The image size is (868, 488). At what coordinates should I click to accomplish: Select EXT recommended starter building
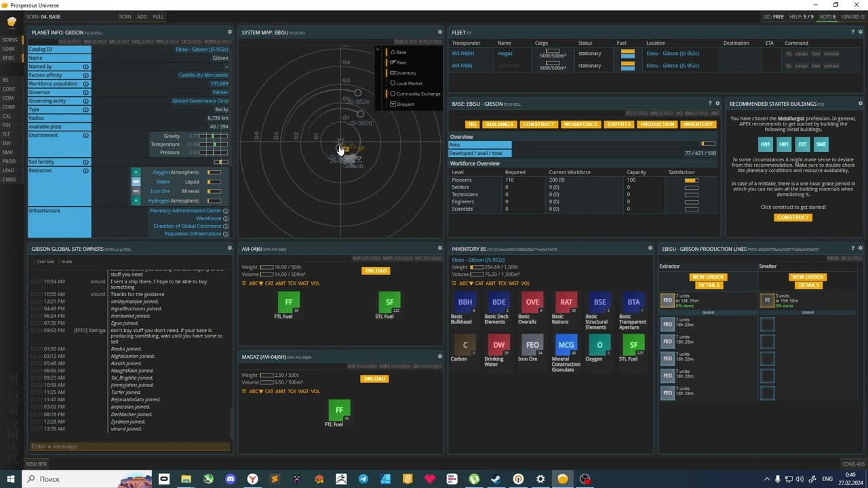click(x=802, y=144)
